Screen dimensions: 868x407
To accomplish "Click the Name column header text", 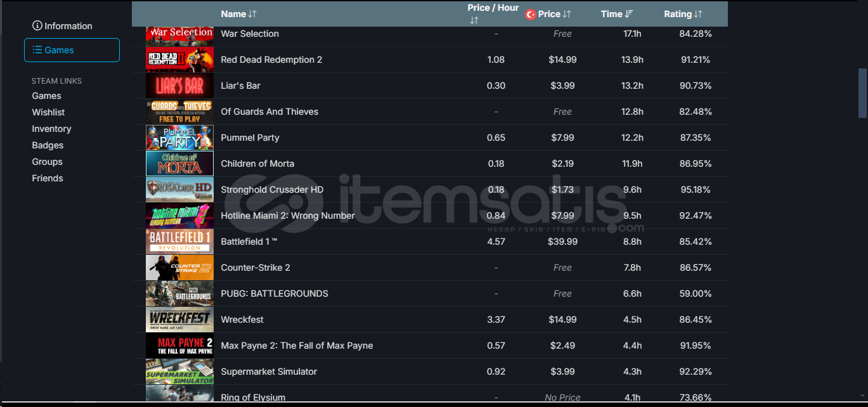I will pos(233,14).
